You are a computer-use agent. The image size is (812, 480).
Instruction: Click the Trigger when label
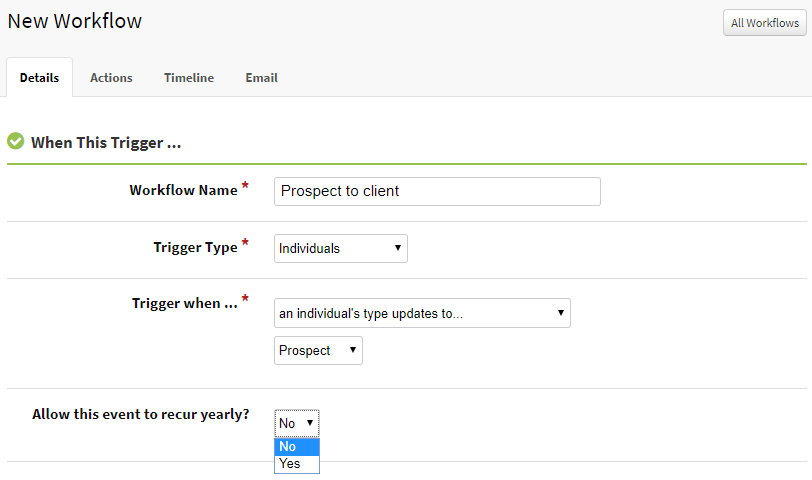(x=184, y=303)
